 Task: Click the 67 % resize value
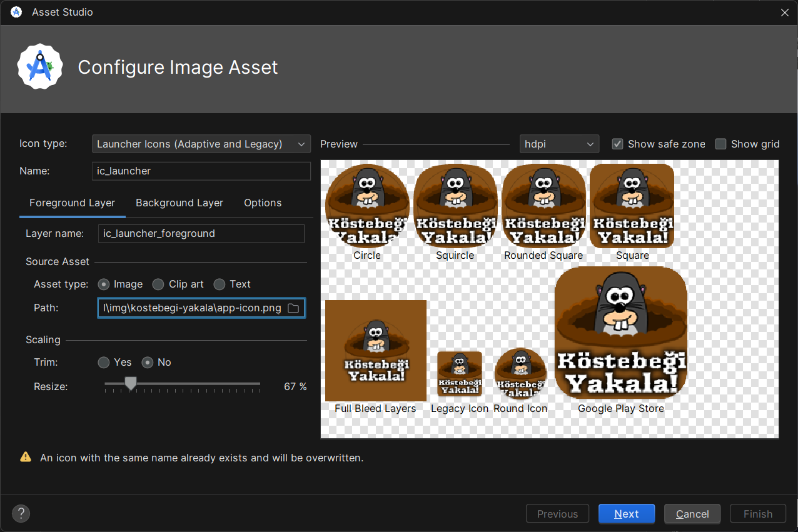tap(295, 387)
